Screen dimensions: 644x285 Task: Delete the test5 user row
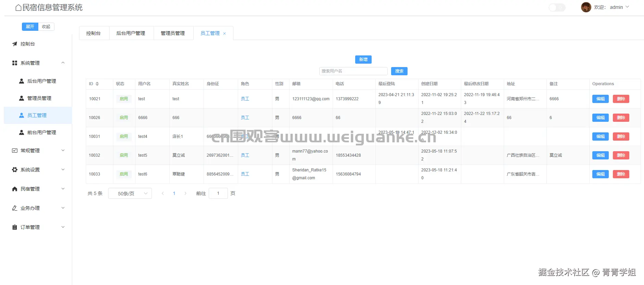pyautogui.click(x=621, y=155)
